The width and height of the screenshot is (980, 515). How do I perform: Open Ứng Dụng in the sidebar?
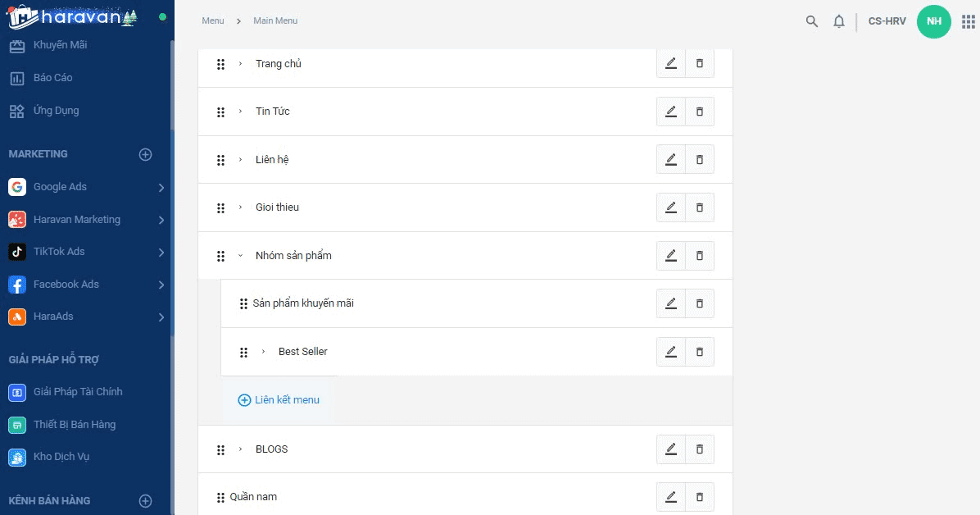point(56,111)
